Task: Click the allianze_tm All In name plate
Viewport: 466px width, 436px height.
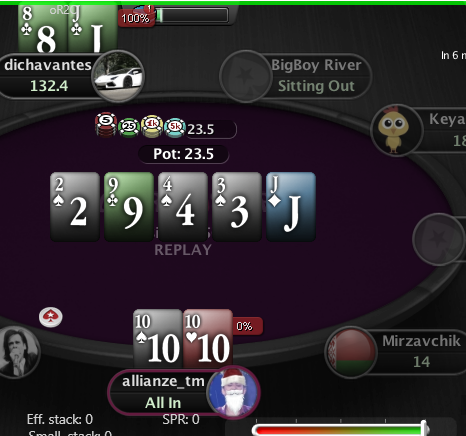Action: (x=163, y=392)
